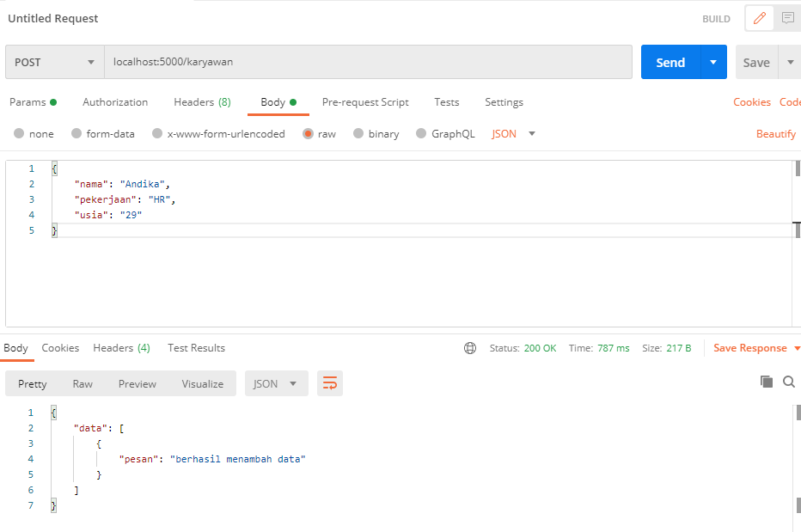
Task: Click the request body editor scrollbar
Action: pos(797,243)
